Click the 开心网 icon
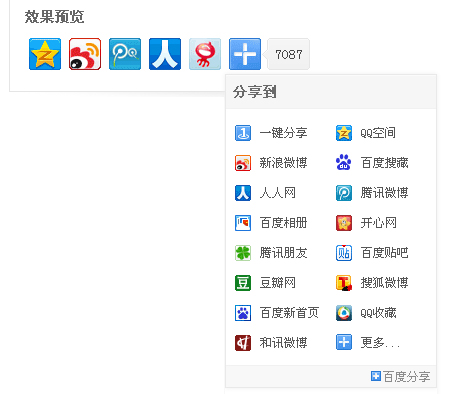The width and height of the screenshot is (473, 394). [344, 223]
